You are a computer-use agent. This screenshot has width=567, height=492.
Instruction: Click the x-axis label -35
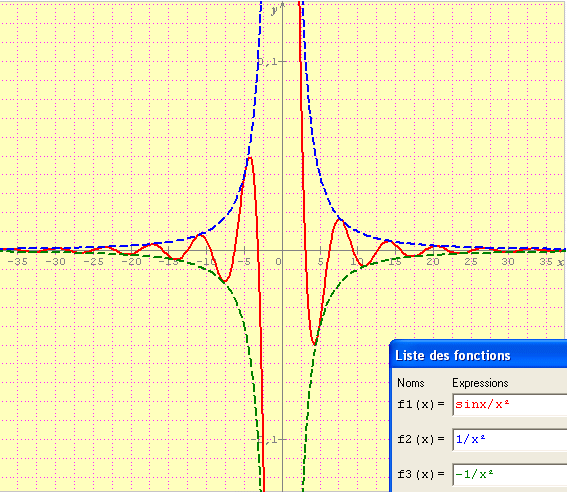pos(18,262)
